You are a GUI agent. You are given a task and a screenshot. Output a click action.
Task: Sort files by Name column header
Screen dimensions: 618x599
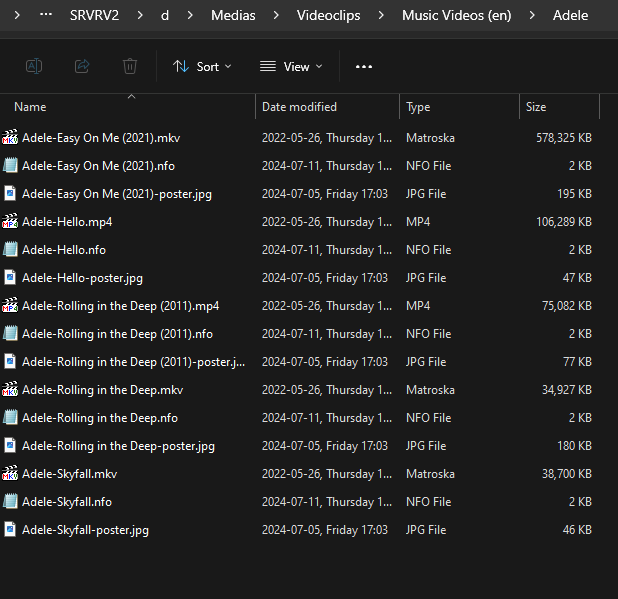(30, 107)
